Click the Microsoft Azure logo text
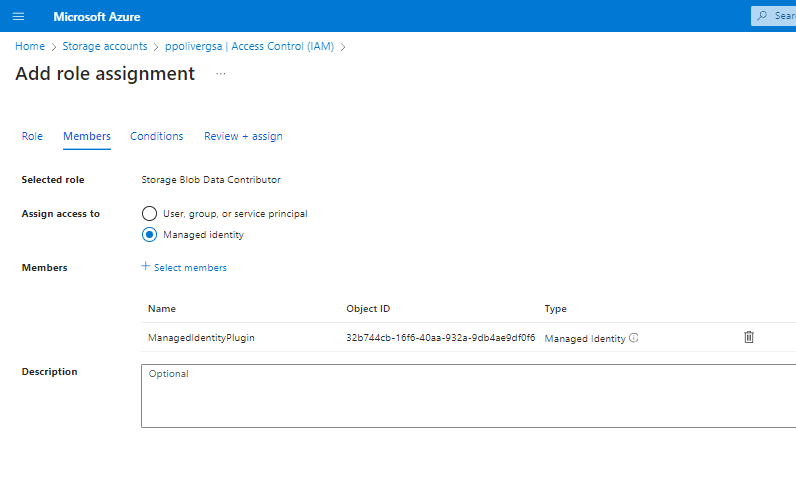796x493 pixels. click(x=97, y=17)
